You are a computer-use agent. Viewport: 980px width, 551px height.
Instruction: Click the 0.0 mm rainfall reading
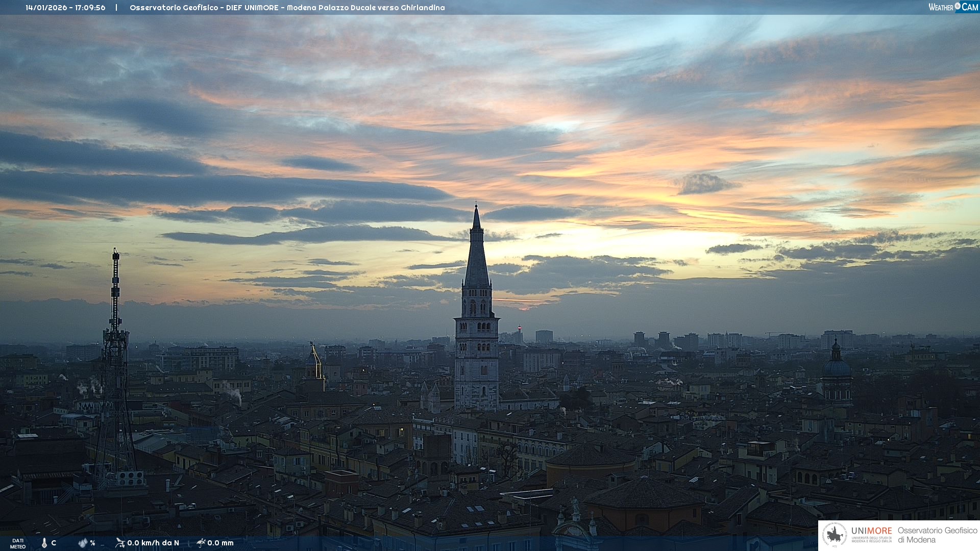[x=220, y=543]
